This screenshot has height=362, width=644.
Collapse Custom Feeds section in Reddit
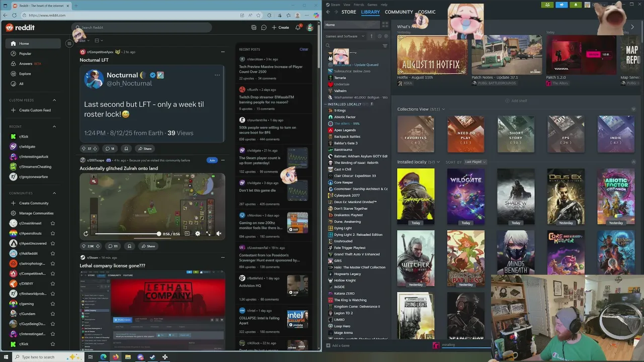pyautogui.click(x=54, y=100)
